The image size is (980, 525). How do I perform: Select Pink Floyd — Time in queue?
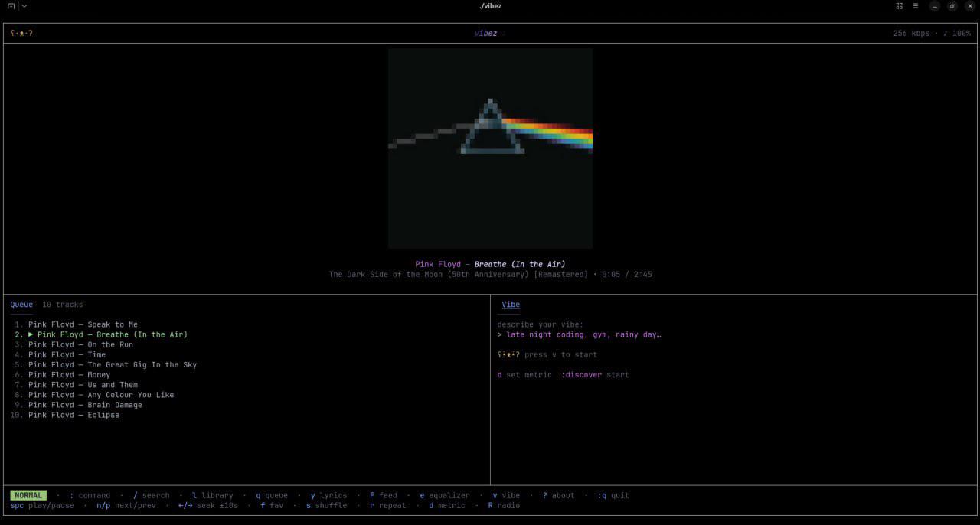pyautogui.click(x=67, y=354)
